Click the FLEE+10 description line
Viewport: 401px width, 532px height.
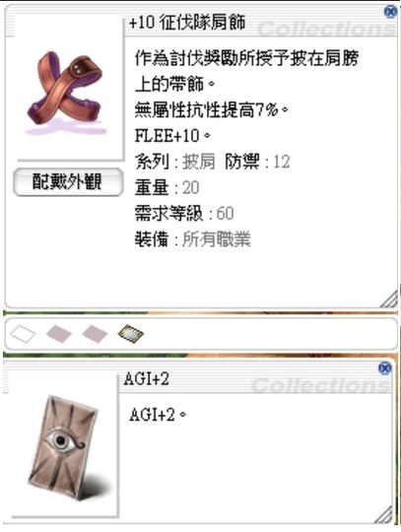coord(172,136)
